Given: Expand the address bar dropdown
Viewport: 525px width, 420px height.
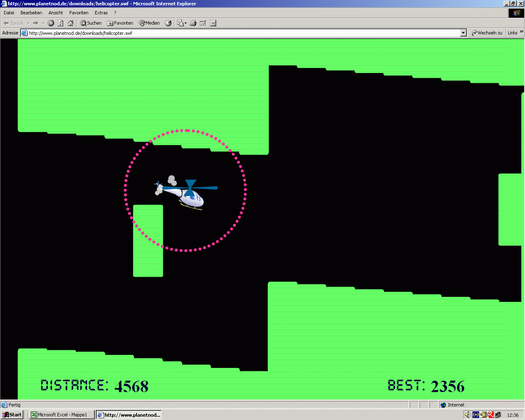Looking at the screenshot, I should [x=463, y=33].
